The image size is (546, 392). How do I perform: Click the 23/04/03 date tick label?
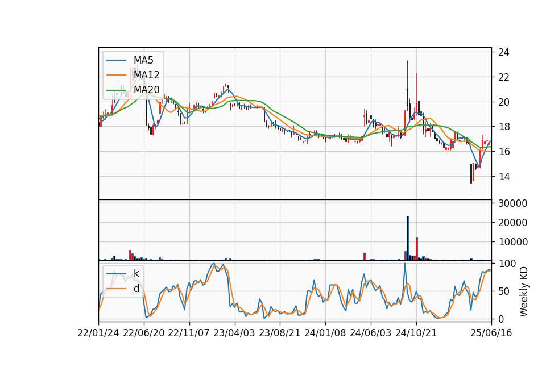234,333
